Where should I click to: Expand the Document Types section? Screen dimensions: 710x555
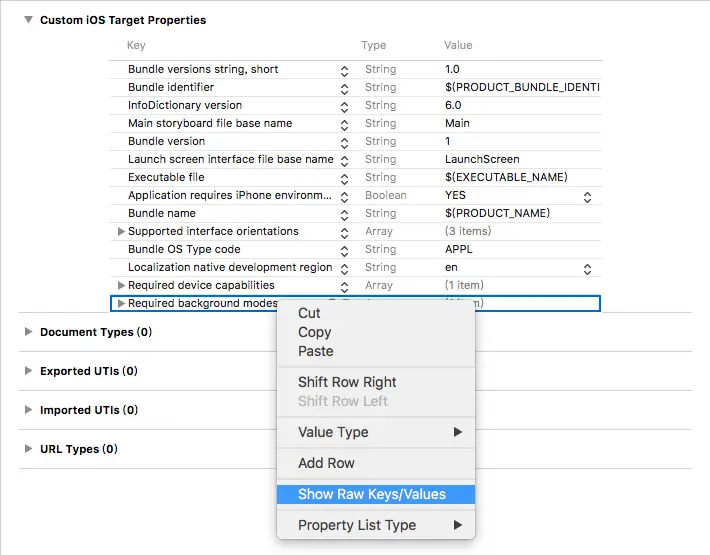[28, 332]
